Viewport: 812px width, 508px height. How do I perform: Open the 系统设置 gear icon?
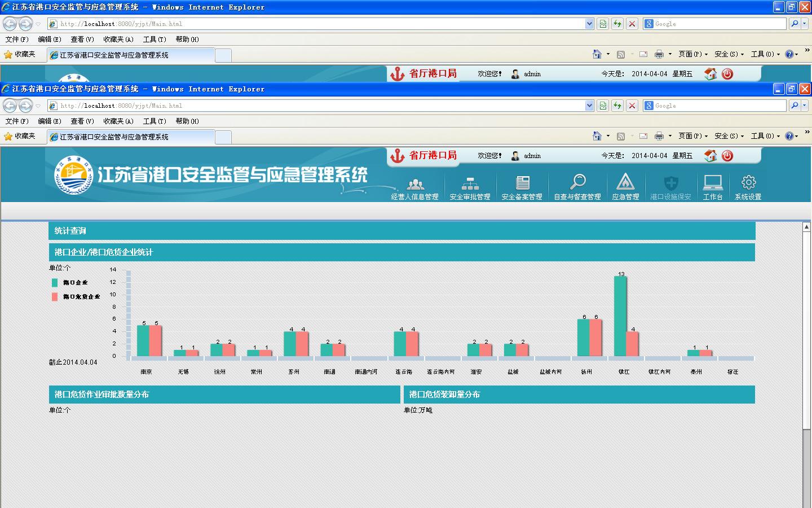click(x=748, y=183)
